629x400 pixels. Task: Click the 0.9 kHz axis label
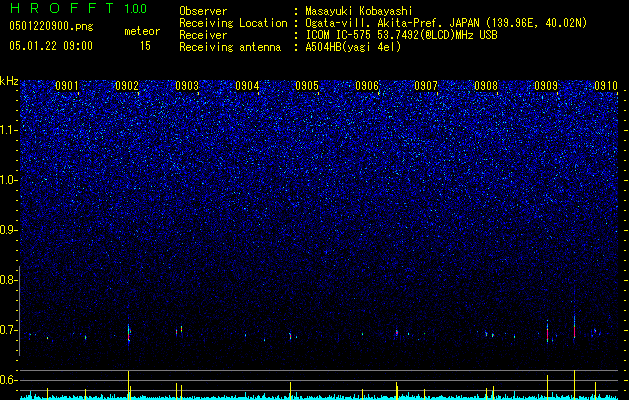click(x=8, y=230)
